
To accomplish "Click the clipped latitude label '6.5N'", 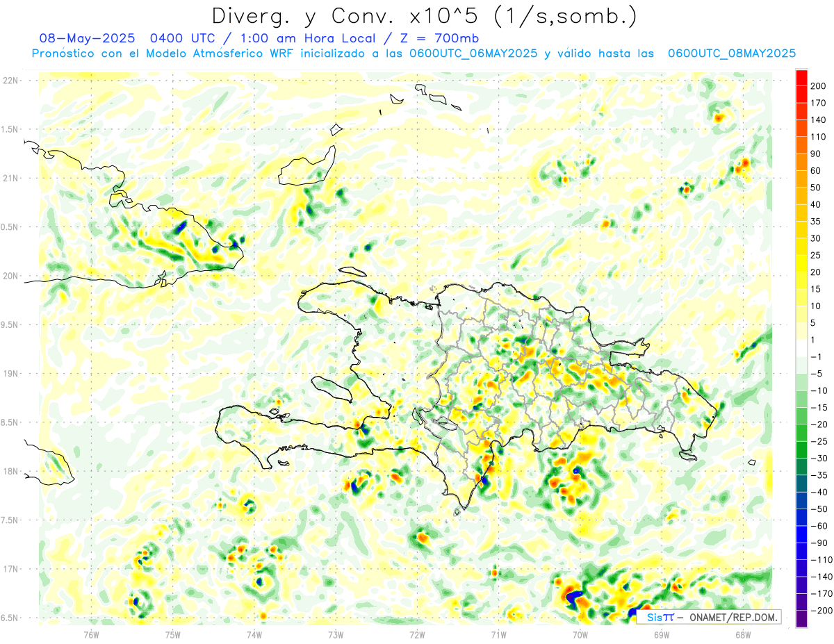I will (9, 618).
